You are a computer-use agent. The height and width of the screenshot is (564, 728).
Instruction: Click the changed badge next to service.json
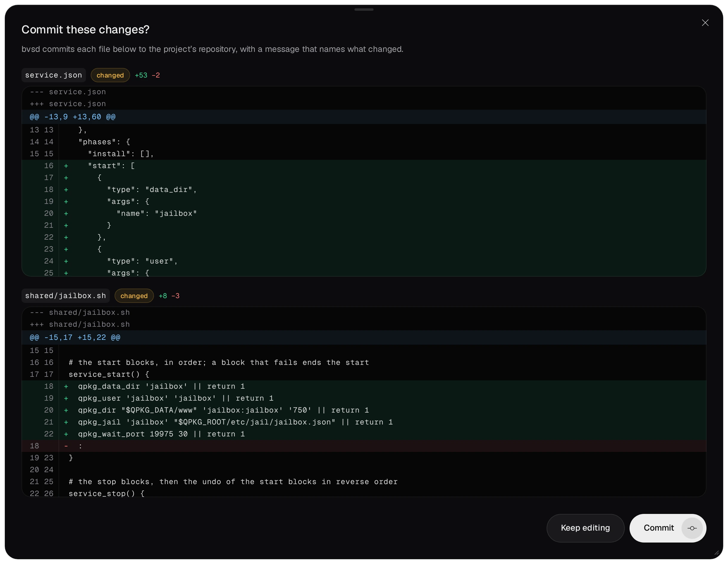click(x=110, y=75)
